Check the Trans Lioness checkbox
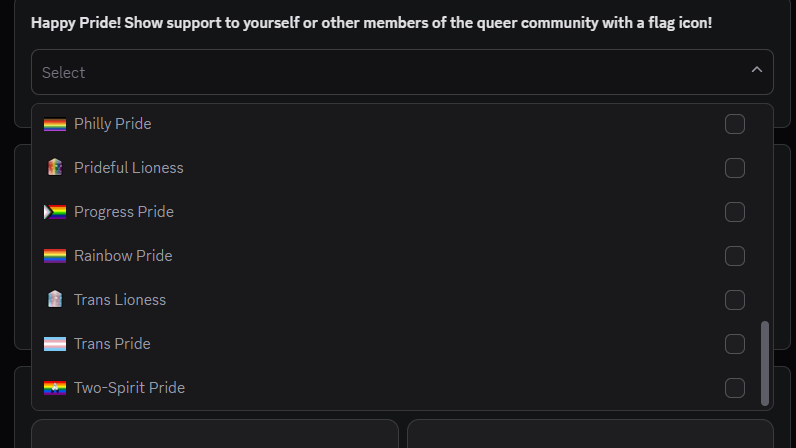 [735, 300]
